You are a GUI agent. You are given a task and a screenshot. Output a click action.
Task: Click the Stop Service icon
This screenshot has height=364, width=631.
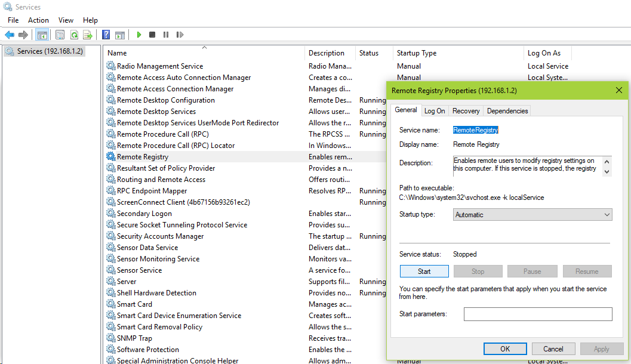click(x=152, y=34)
